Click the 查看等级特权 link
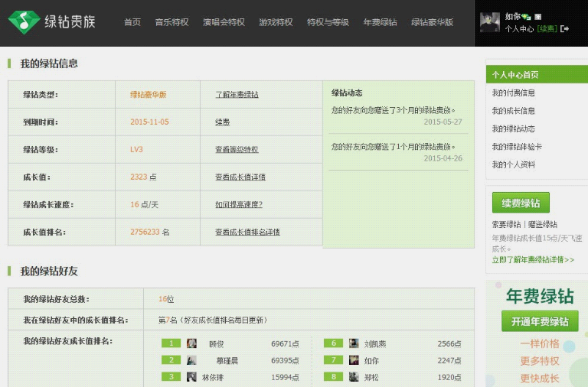The image size is (588, 387). (237, 149)
